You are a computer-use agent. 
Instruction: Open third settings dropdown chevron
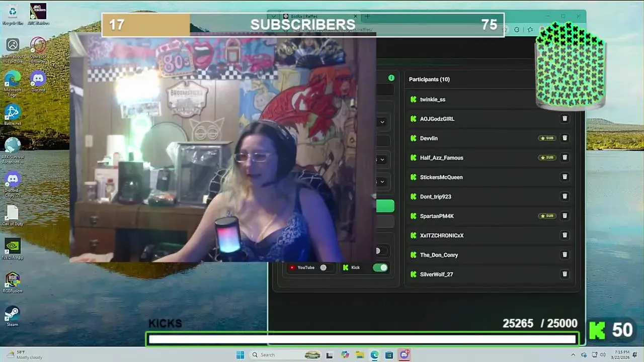click(x=382, y=182)
